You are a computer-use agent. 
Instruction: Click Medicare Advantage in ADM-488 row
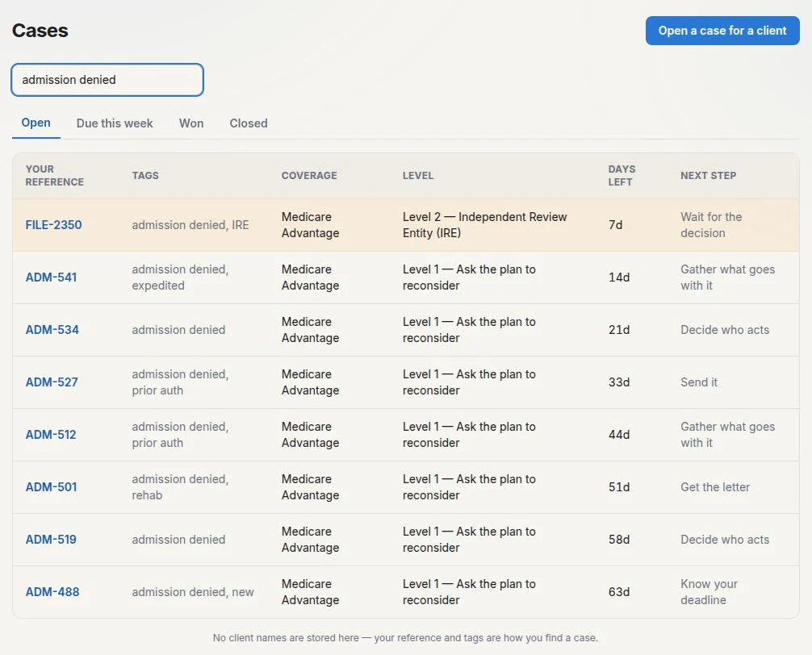click(x=310, y=592)
